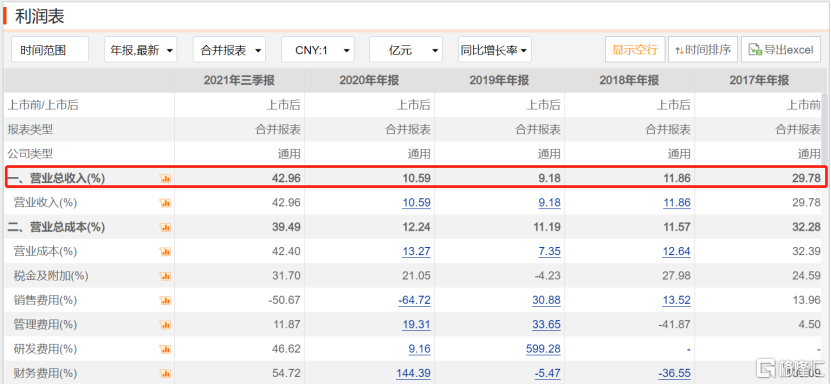This screenshot has height=385, width=831.
Task: Expand the 年报,最新 dropdown
Action: pyautogui.click(x=140, y=50)
